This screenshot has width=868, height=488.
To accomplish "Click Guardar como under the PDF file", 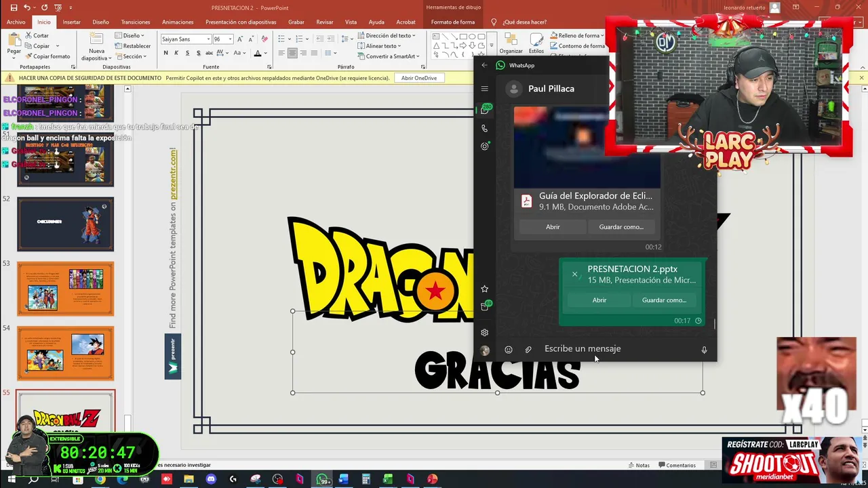I will pyautogui.click(x=621, y=227).
